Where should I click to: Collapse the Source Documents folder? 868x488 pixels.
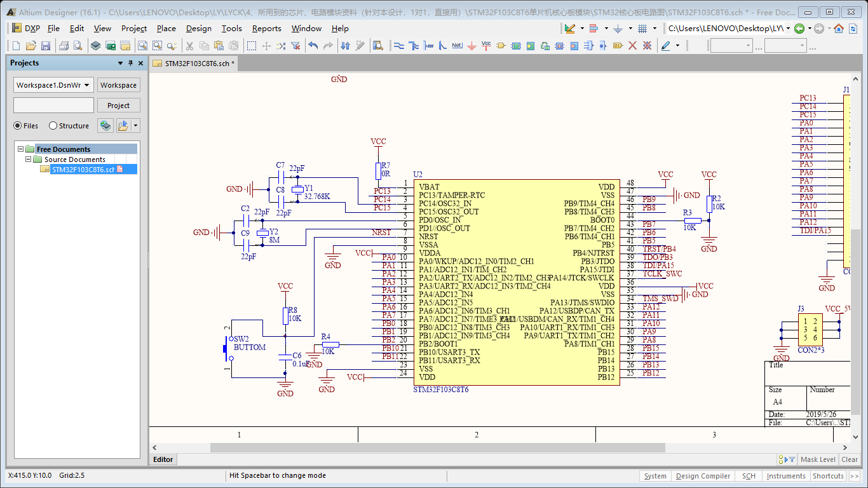coord(29,159)
